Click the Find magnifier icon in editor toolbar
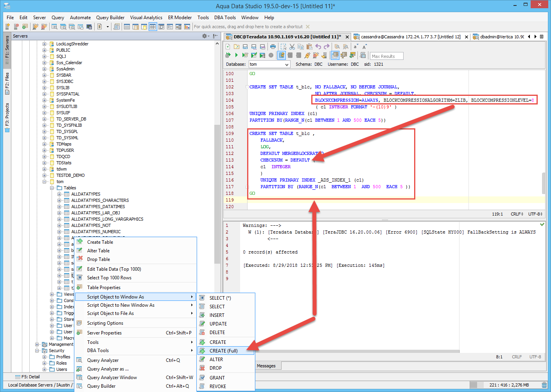The height and width of the screenshot is (392, 551). coord(337,47)
